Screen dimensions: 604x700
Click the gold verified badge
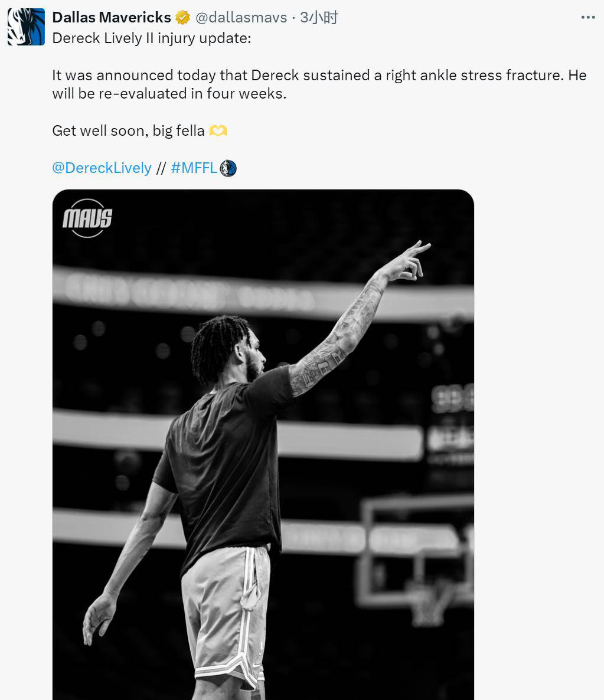pos(182,18)
